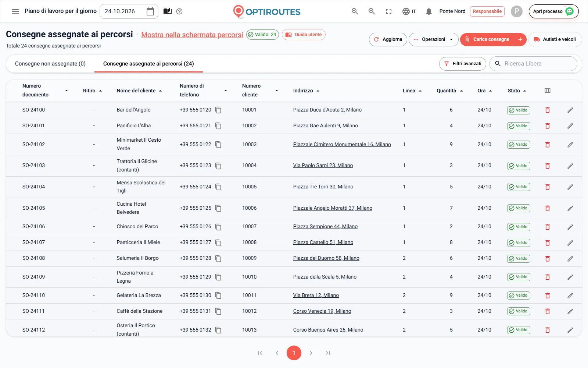Open Mostra nella schermata percorsi link

coord(192,35)
